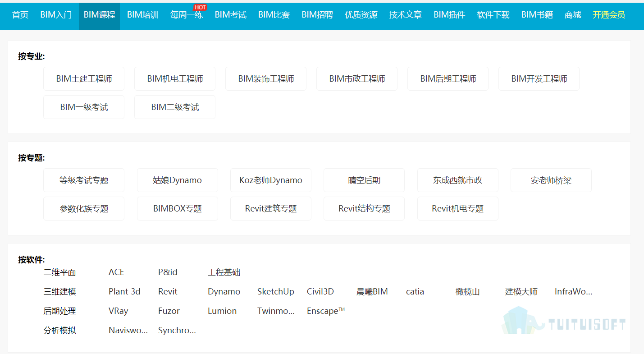Screen dimensions: 644x354
Task: Click the 建模大师 software link
Action: click(x=521, y=292)
